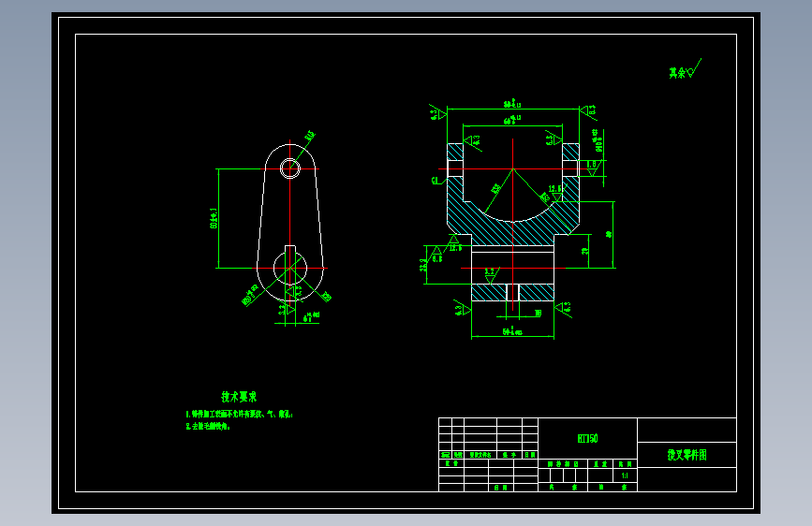Click the 其余 surface finish note
Image resolution: width=812 pixels, height=526 pixels.
click(685, 68)
